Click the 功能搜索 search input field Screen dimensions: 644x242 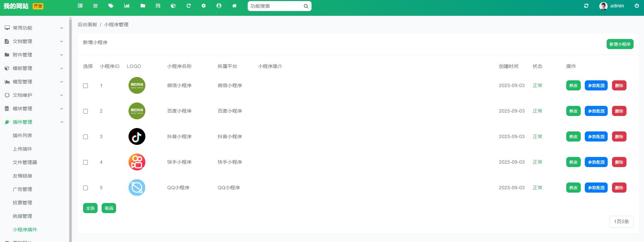[x=276, y=6]
